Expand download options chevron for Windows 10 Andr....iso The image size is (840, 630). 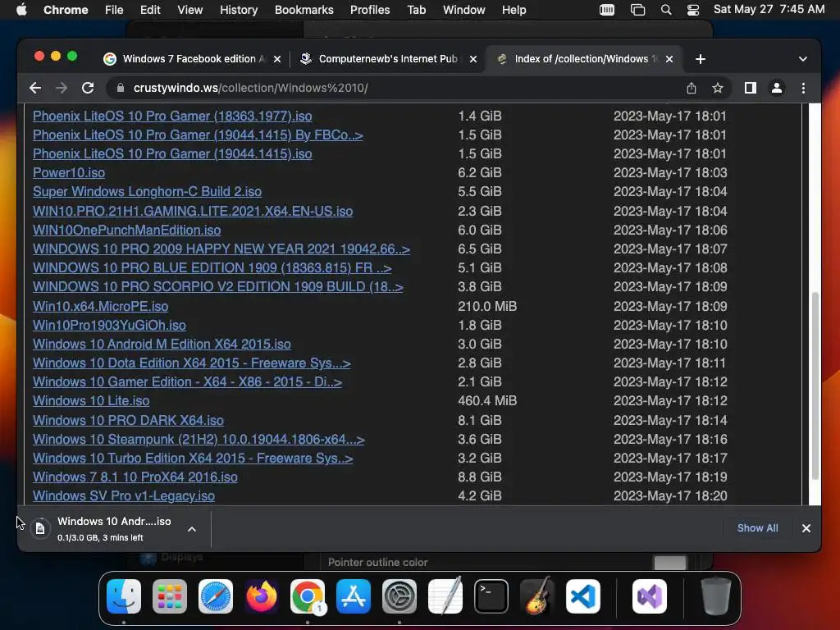[192, 529]
